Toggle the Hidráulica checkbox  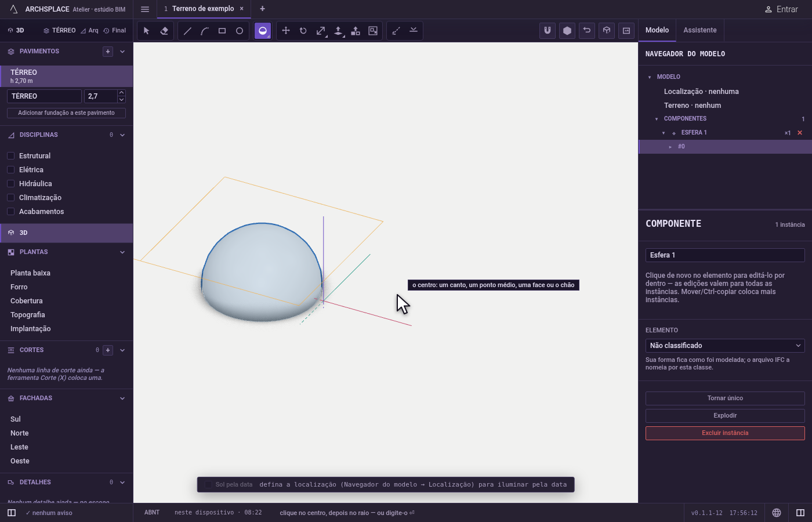click(10, 184)
